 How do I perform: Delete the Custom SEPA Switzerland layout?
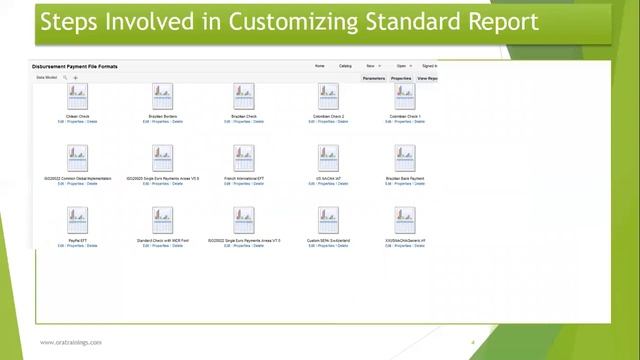pos(343,246)
